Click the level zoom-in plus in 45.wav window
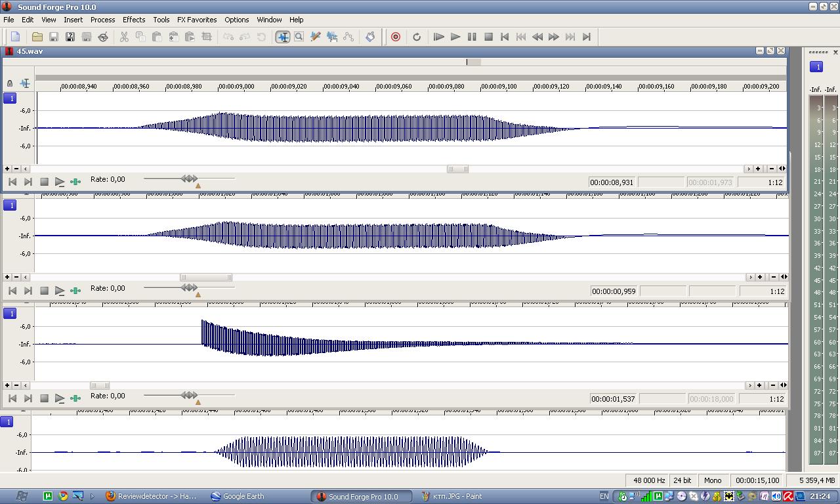 click(7, 169)
